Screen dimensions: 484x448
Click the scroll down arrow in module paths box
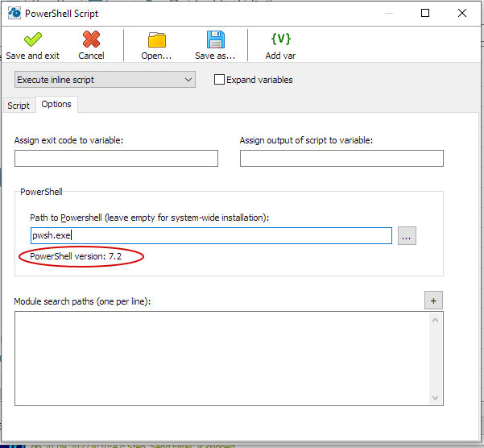point(436,398)
